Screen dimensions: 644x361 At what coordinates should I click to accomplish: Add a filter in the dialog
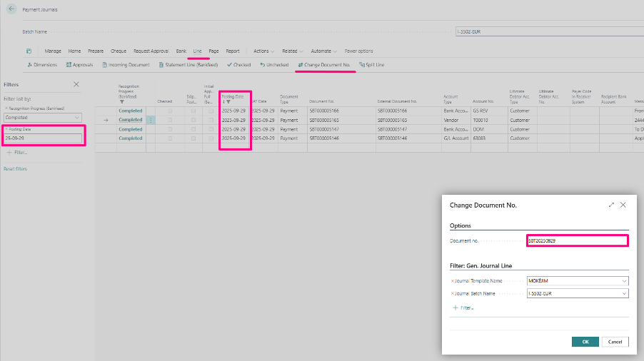pos(463,307)
